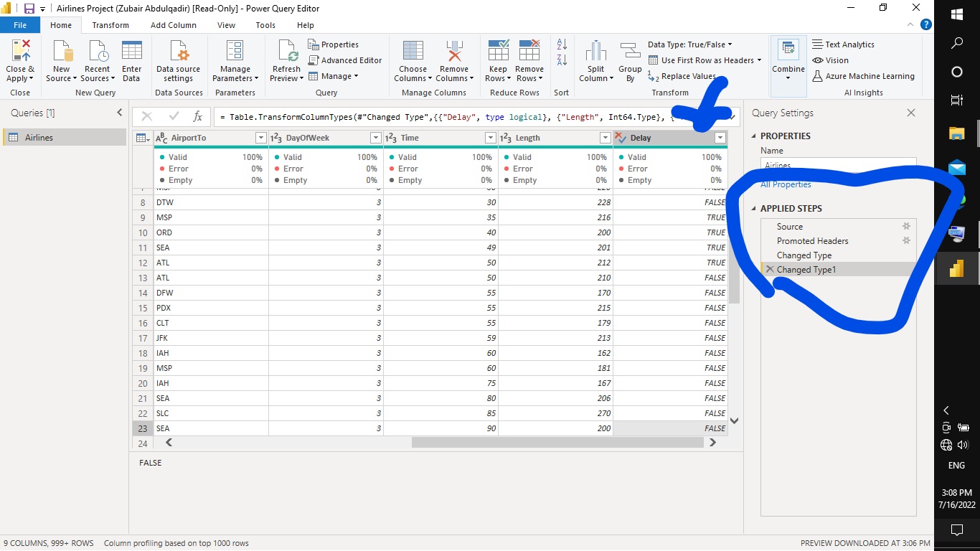The height and width of the screenshot is (551, 980).
Task: Open settings gear for Promoted Headers step
Action: pos(907,240)
